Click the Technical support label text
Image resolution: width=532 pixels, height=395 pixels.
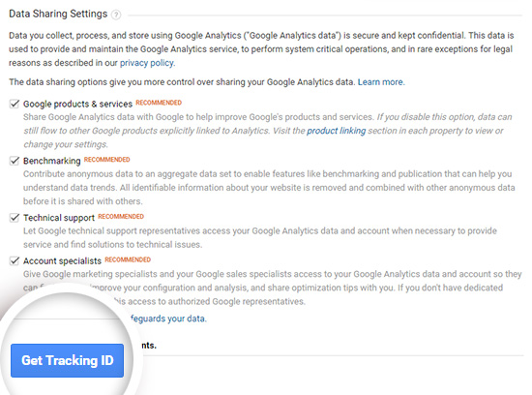point(59,218)
